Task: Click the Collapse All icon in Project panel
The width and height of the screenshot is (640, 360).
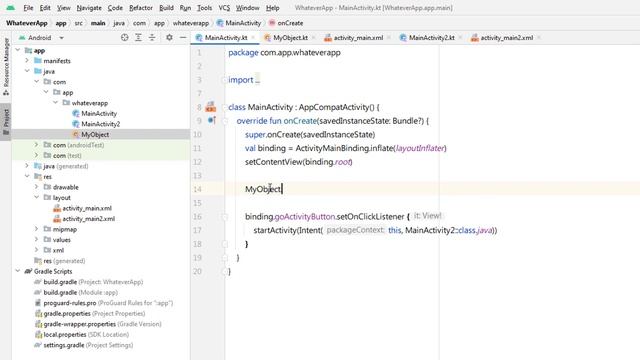Action: (x=152, y=38)
